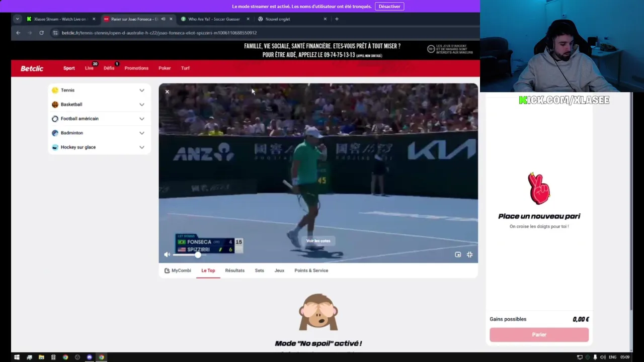644x362 pixels.
Task: Open File Explorer from taskbar
Action: pos(41,357)
